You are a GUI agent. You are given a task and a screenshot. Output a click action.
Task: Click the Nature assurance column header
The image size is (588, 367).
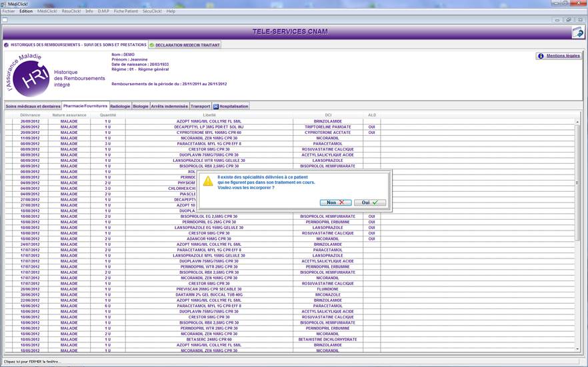tap(69, 115)
